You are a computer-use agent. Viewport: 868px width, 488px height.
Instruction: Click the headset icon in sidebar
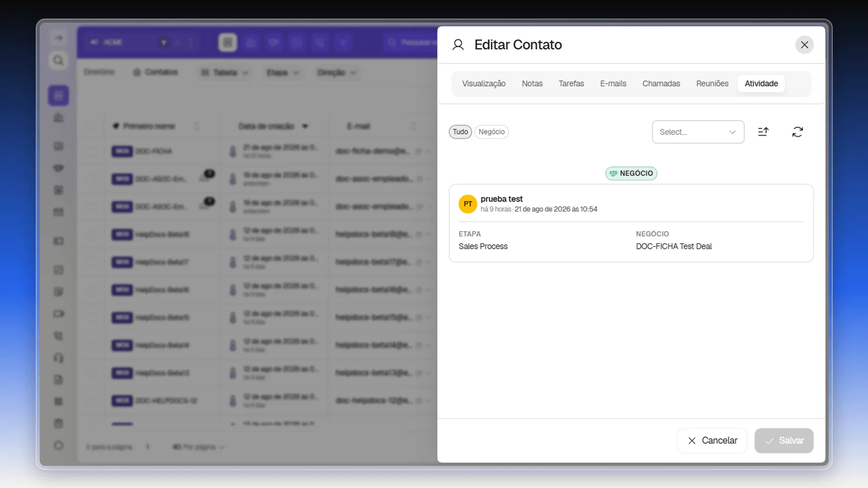(x=58, y=358)
